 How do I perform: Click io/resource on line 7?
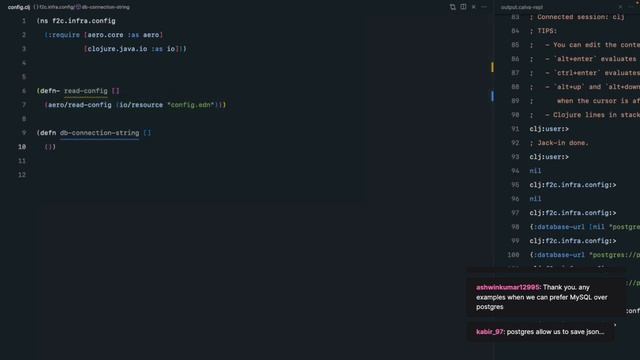(x=141, y=105)
